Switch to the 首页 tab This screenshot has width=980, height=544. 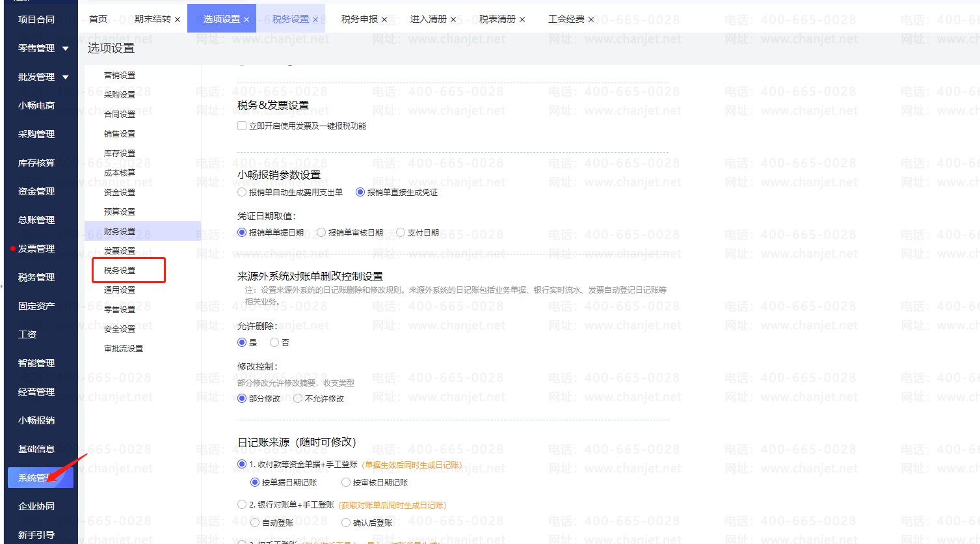[x=98, y=20]
